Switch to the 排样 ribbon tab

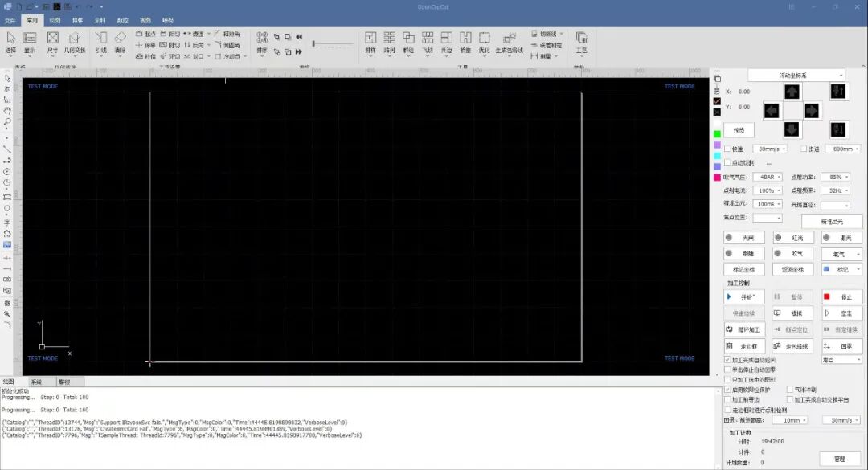point(77,20)
